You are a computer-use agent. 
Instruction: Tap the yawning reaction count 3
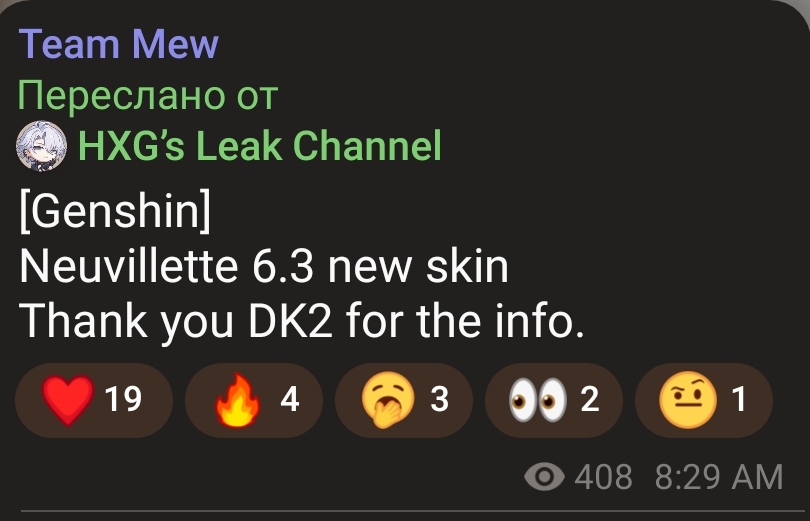tap(440, 400)
